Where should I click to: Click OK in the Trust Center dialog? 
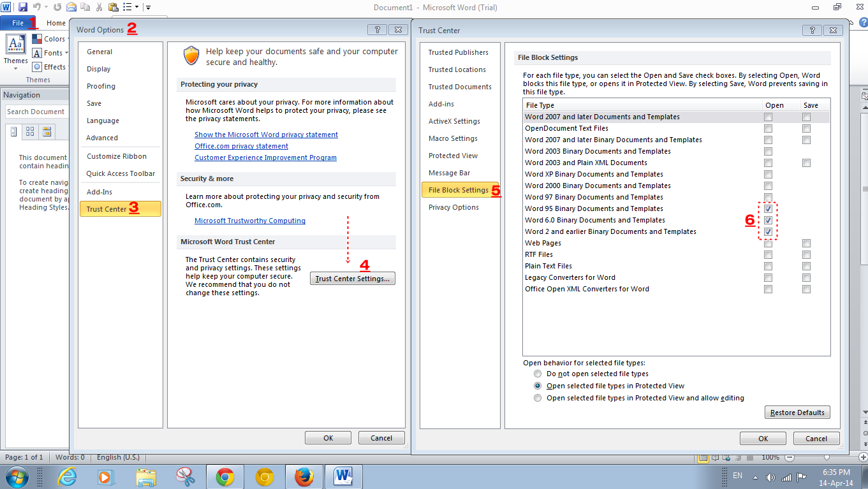(763, 438)
